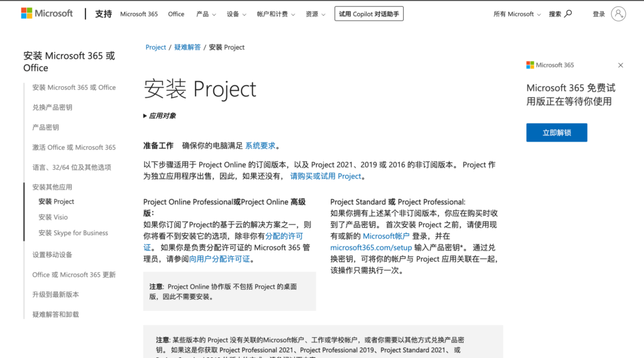Open the 支持 header link
The image size is (644, 358).
104,14
